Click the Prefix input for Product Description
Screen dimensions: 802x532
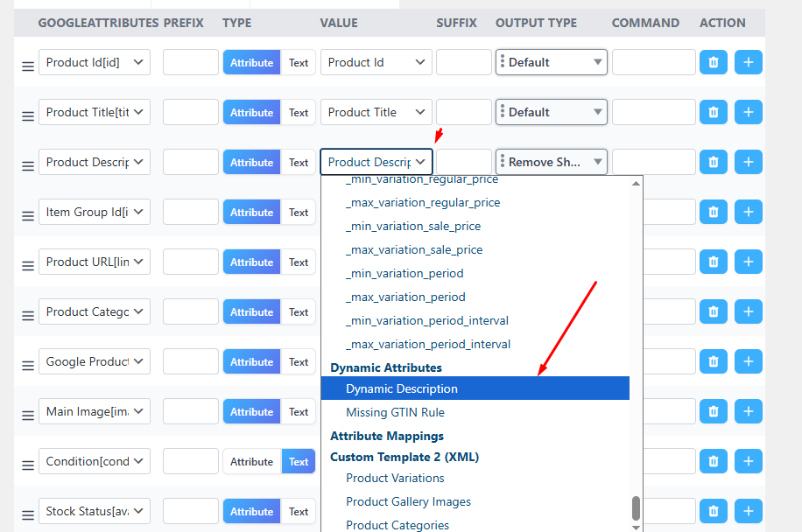coord(190,161)
